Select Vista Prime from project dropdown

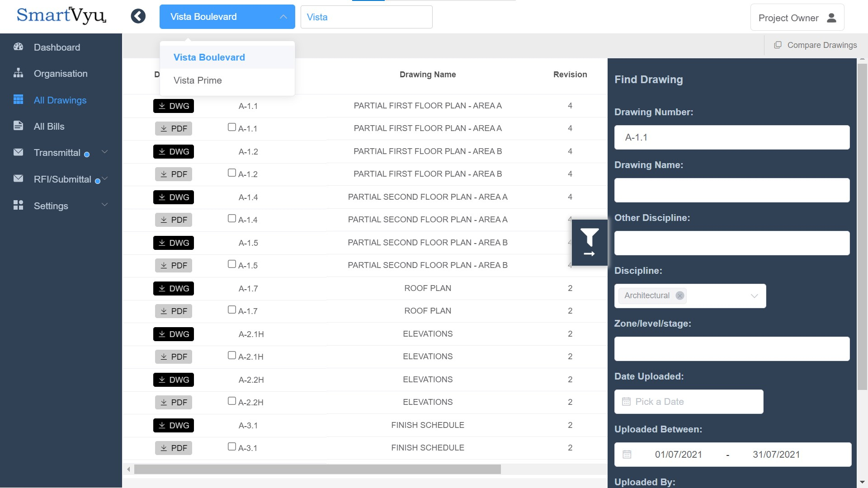(x=197, y=80)
